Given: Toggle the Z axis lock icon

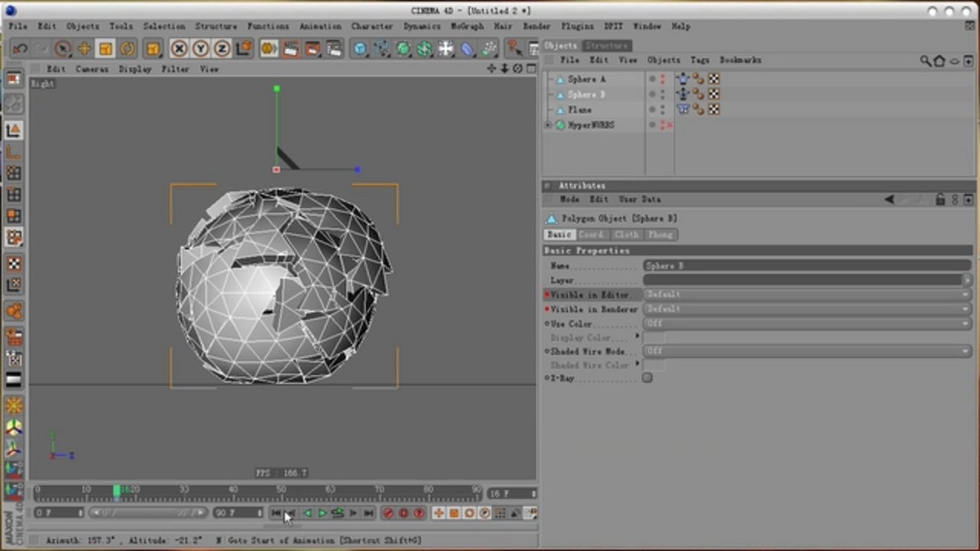Looking at the screenshot, I should click(x=222, y=49).
